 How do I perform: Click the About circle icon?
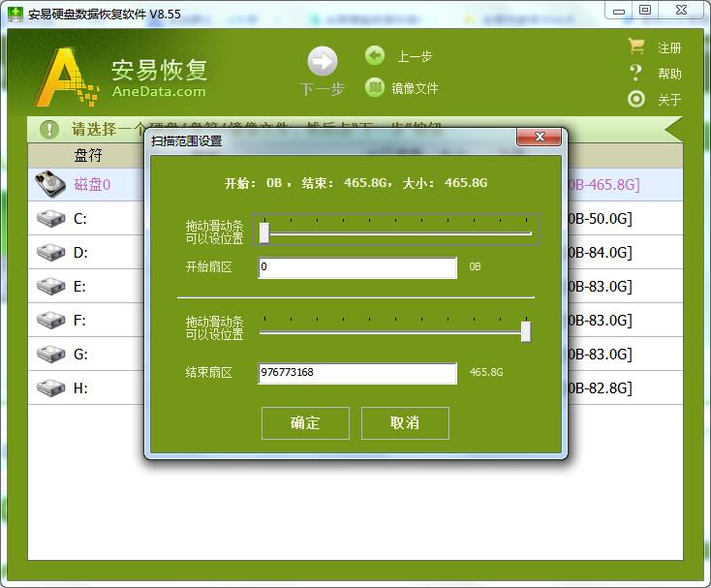click(636, 99)
